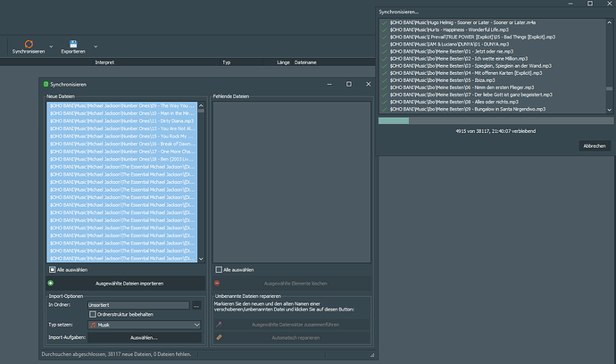Sort by the Typ column header
616x364 pixels.
227,62
